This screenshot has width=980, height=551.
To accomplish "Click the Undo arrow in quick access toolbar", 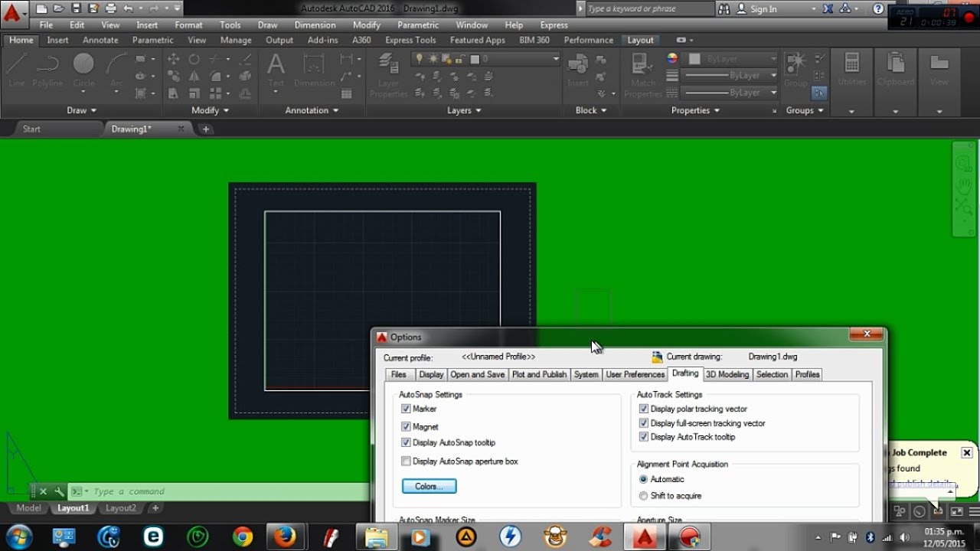I will click(x=129, y=9).
